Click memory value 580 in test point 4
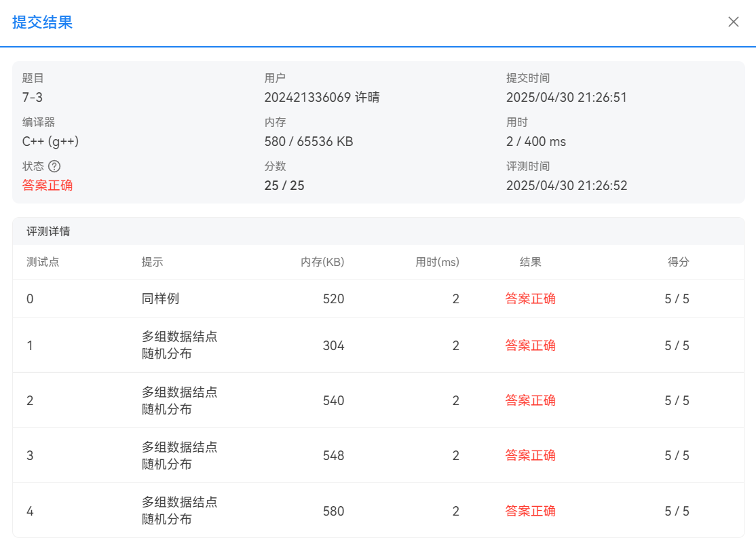 [333, 511]
